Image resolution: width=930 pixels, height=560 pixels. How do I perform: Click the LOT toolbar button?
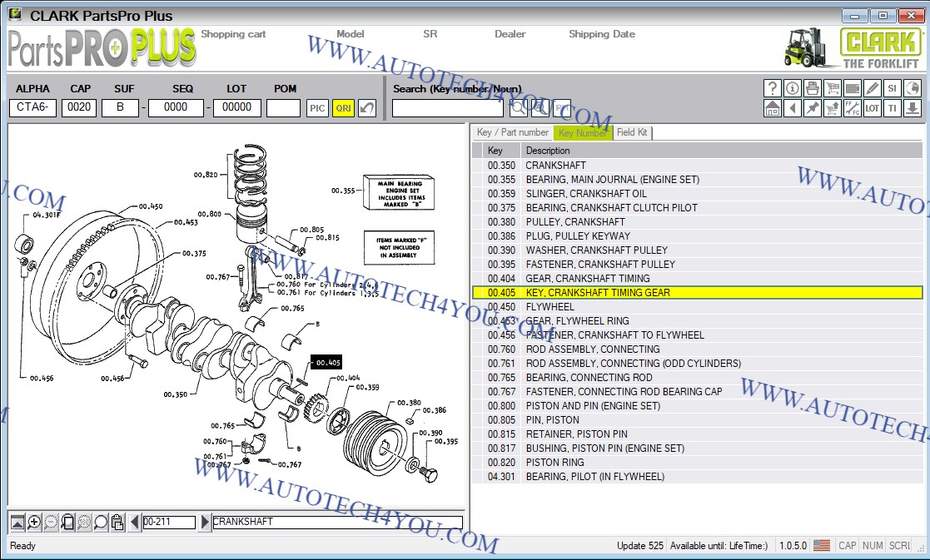tap(872, 108)
